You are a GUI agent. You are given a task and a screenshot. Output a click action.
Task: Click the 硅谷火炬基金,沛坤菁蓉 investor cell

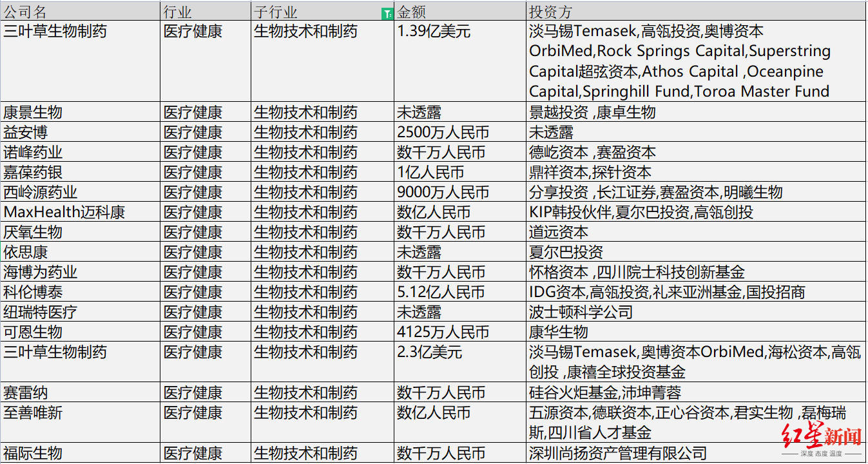tap(696, 392)
